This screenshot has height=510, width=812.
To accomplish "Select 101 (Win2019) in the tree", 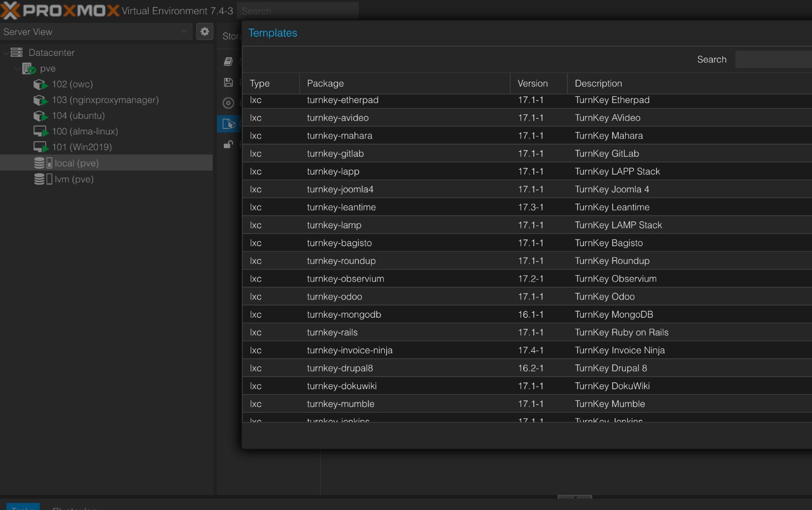I will 82,147.
